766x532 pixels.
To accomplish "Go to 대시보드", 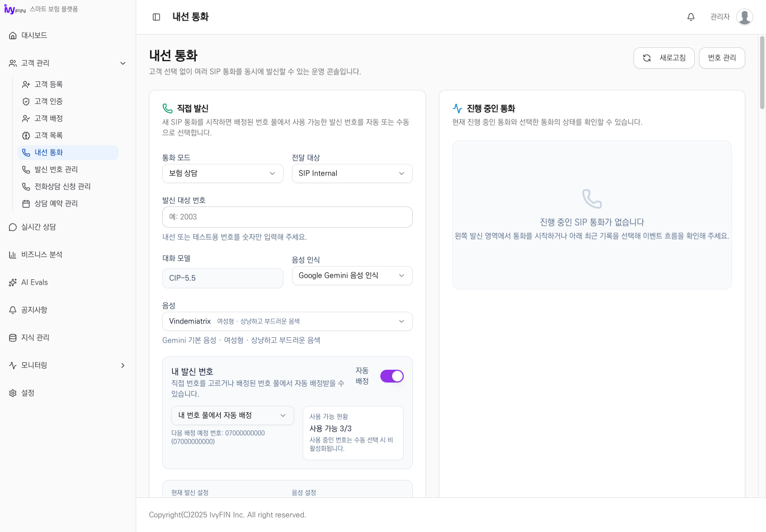I will pyautogui.click(x=68, y=36).
